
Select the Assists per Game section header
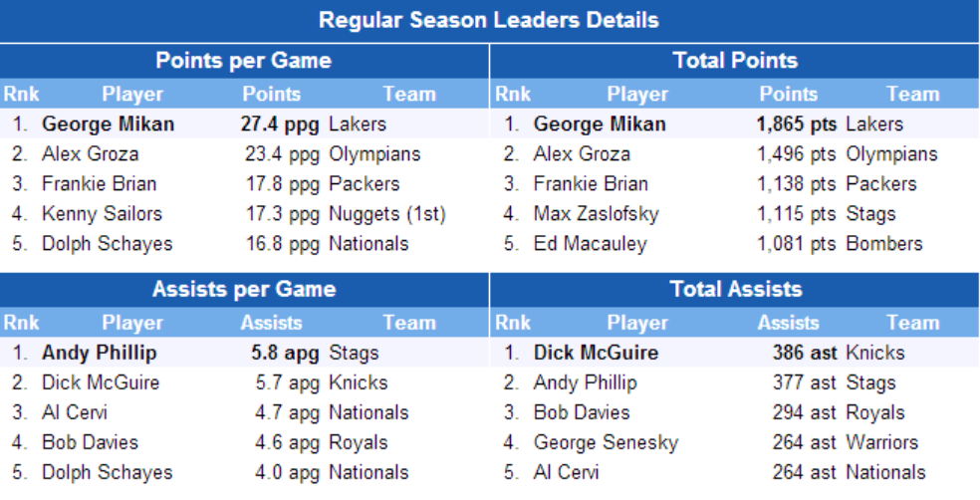point(244,290)
